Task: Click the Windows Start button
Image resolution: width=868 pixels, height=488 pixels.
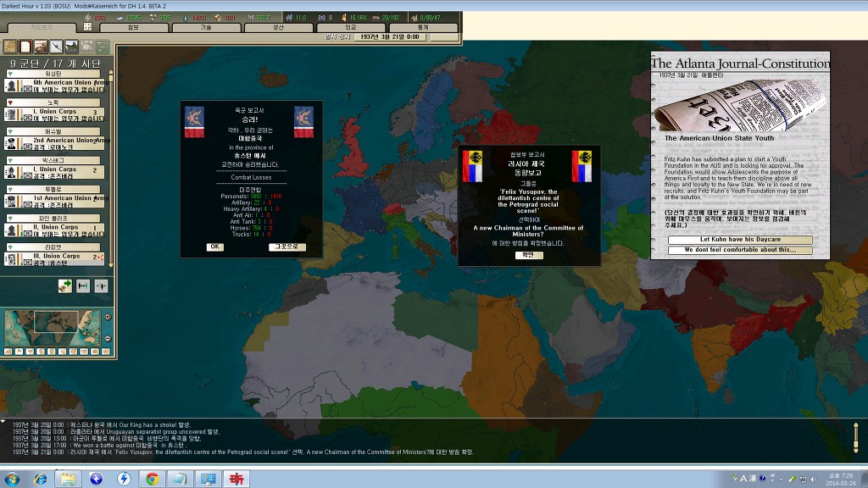Action: [12, 479]
